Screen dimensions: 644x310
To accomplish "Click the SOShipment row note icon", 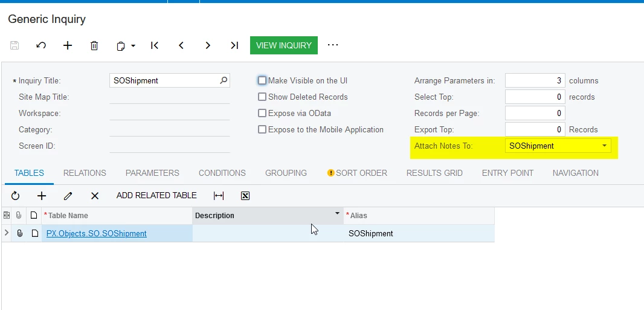I will click(x=35, y=233).
